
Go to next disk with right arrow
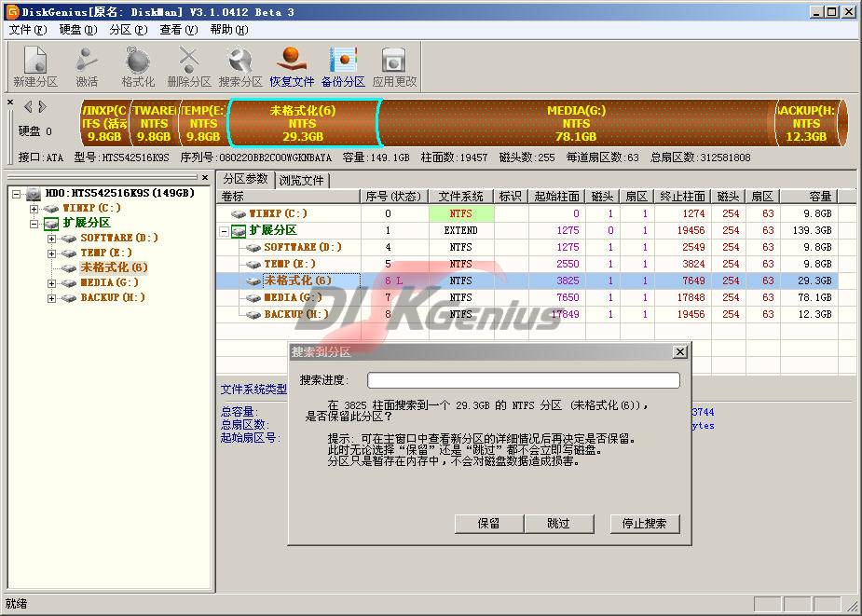coord(42,106)
